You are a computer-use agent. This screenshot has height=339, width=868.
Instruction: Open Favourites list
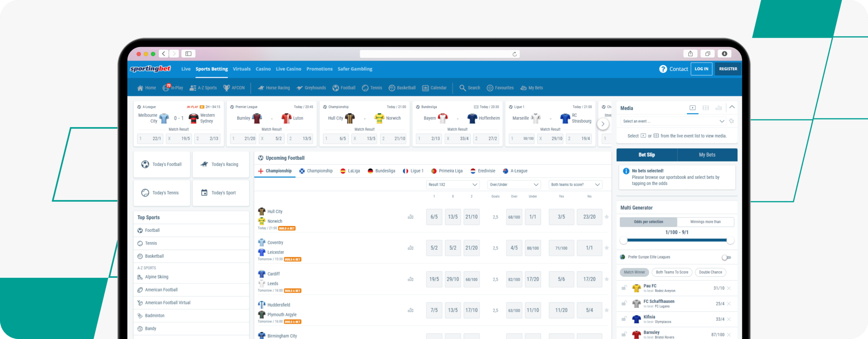point(500,88)
